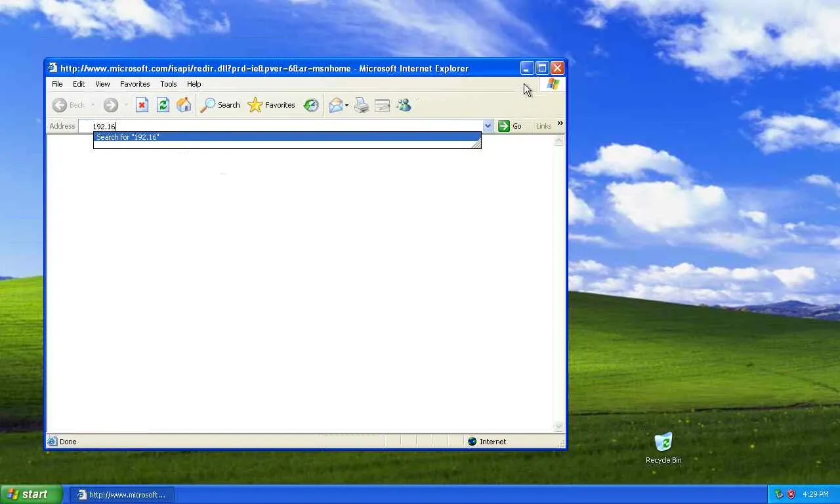Screen dimensions: 840x504
Task: Open the Address bar dropdown list
Action: 488,126
